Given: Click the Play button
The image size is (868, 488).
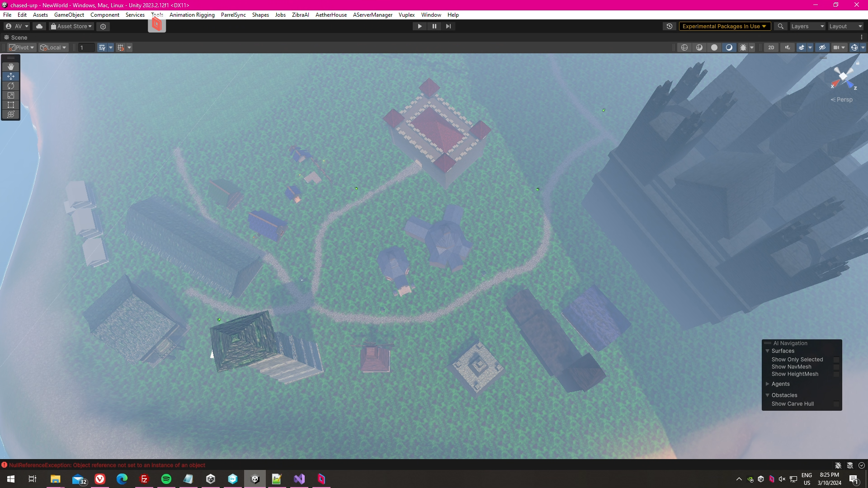Looking at the screenshot, I should pos(420,26).
